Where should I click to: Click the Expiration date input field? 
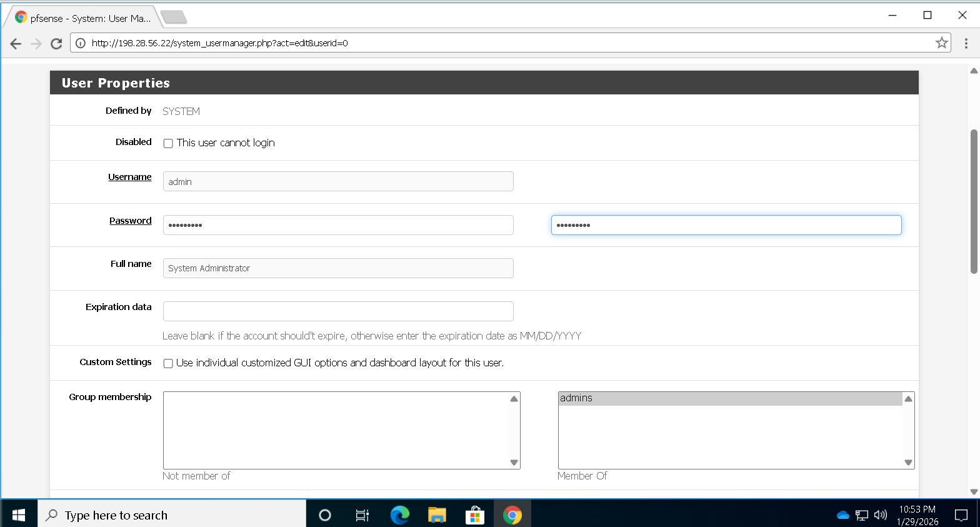coord(338,311)
